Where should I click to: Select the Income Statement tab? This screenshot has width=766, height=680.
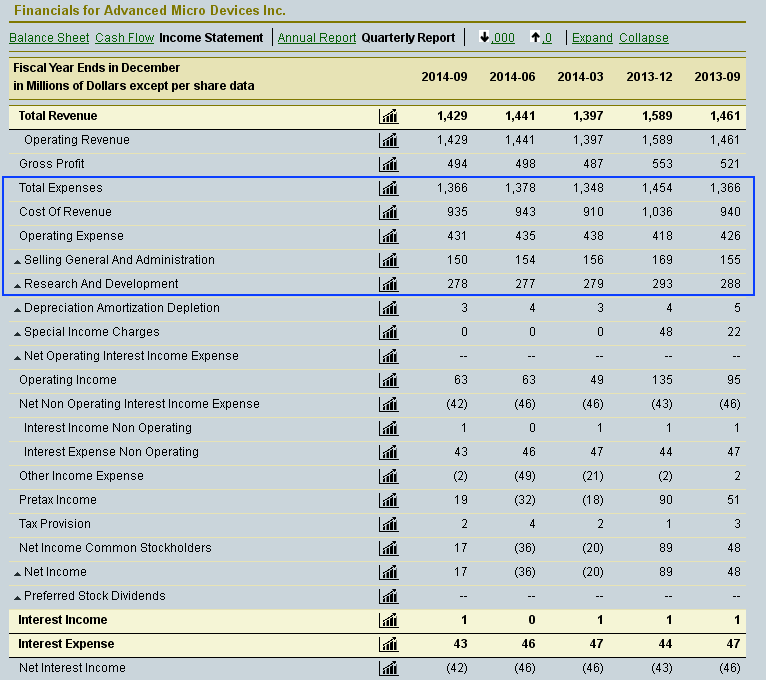[211, 38]
